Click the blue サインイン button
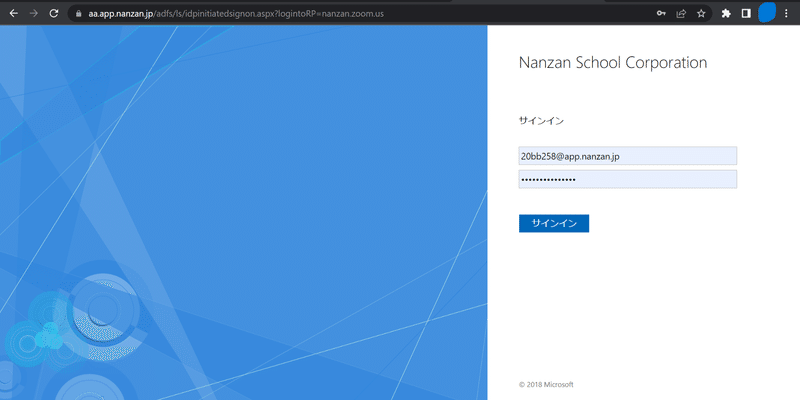The height and width of the screenshot is (400, 800). tap(554, 223)
